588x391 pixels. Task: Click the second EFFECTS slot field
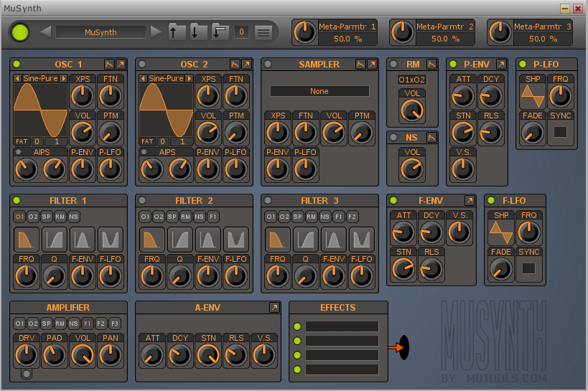click(x=342, y=341)
